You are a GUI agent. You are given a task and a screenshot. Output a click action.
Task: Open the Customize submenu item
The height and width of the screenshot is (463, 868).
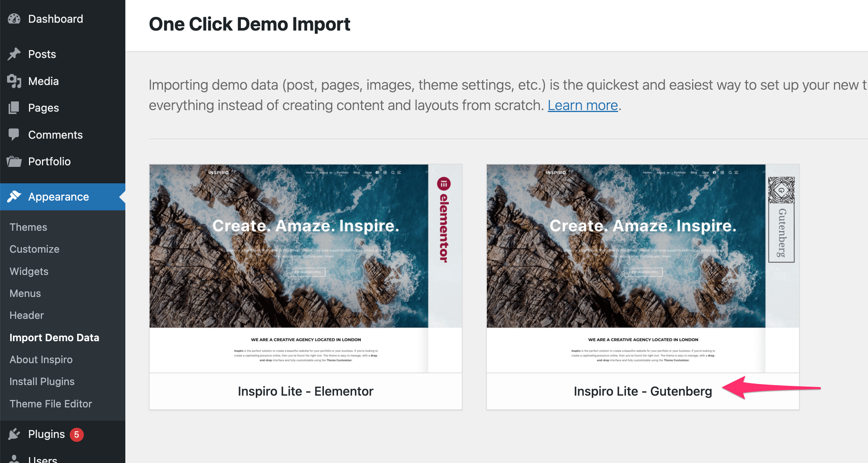coord(34,249)
